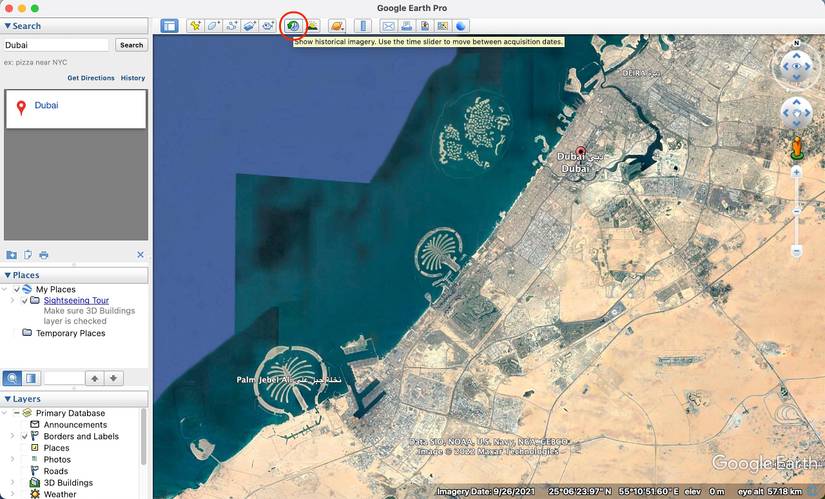Click the red Dubai pin on map
Screen dimensions: 825x499
point(581,152)
